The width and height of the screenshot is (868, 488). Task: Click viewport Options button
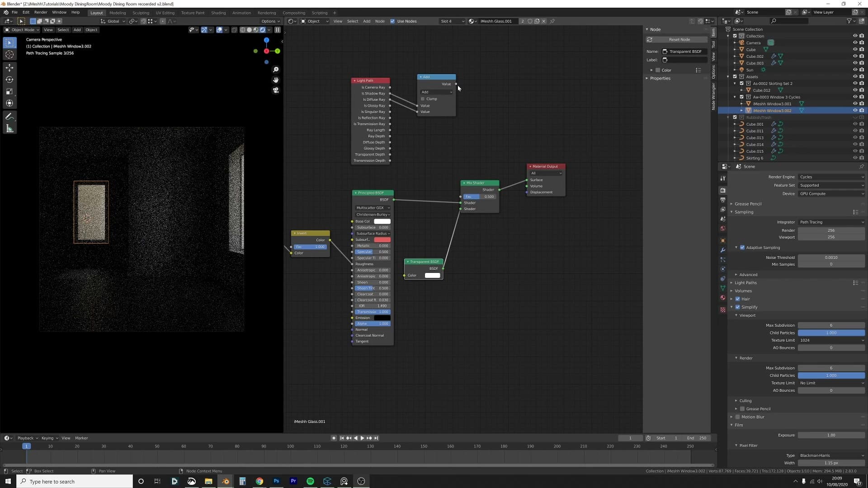click(270, 21)
